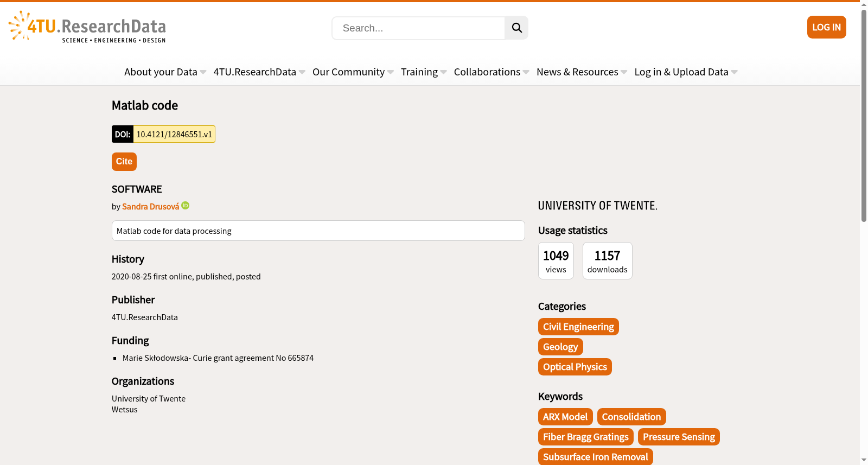The width and height of the screenshot is (868, 465).
Task: Expand the About your Data menu
Action: [x=165, y=72]
